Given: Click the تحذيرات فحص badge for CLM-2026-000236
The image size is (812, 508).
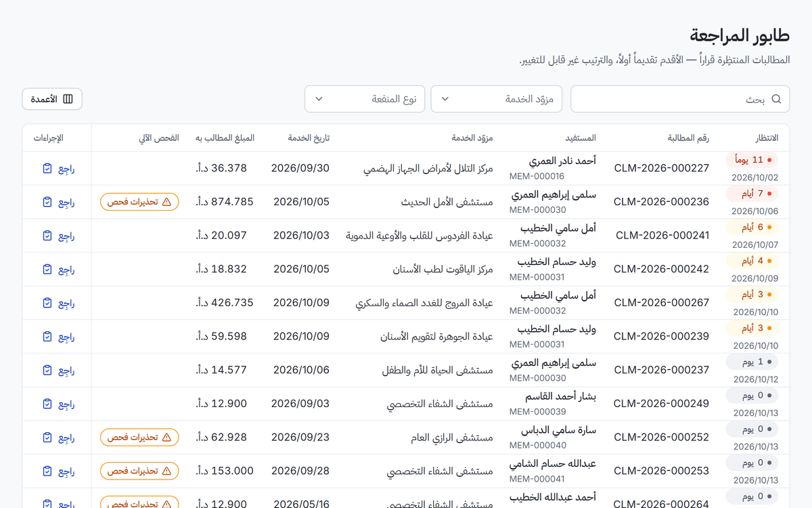Looking at the screenshot, I should (x=140, y=202).
